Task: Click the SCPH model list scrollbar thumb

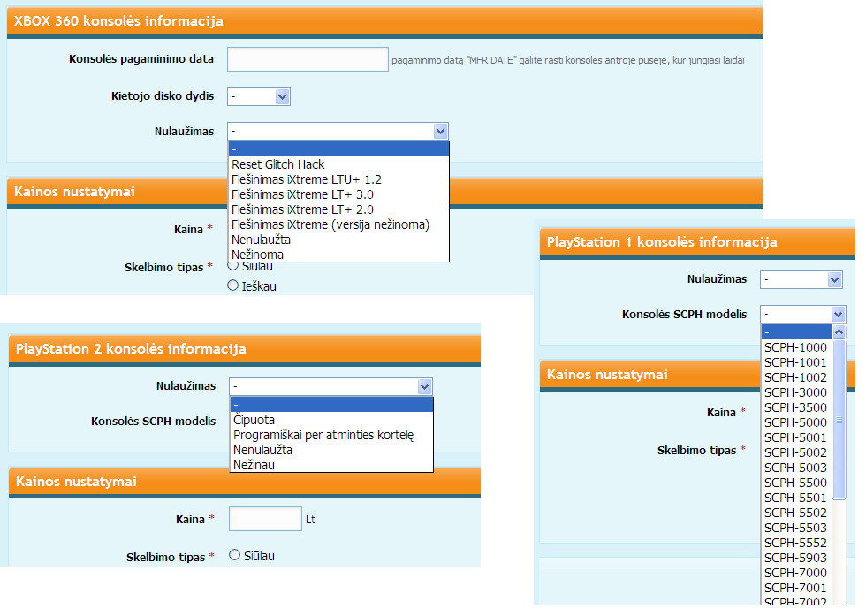Action: coord(839,420)
